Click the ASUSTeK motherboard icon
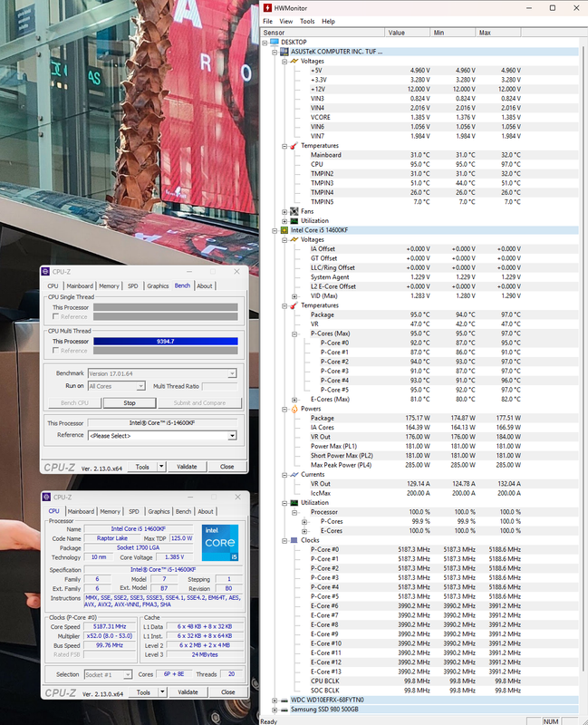Viewport: 588px width, 725px height. click(284, 52)
